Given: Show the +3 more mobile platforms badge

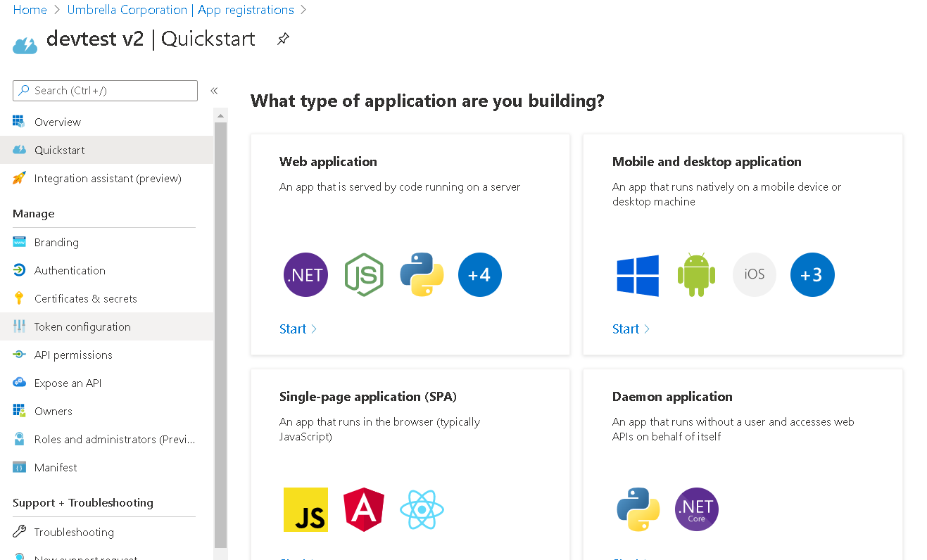Looking at the screenshot, I should click(x=812, y=274).
